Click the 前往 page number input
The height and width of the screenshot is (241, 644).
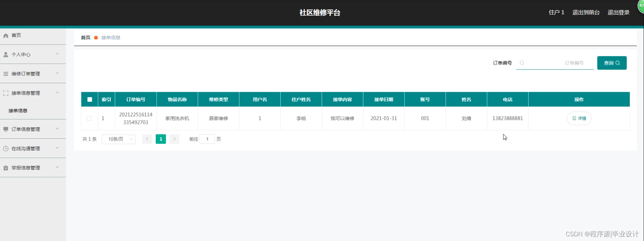point(207,139)
